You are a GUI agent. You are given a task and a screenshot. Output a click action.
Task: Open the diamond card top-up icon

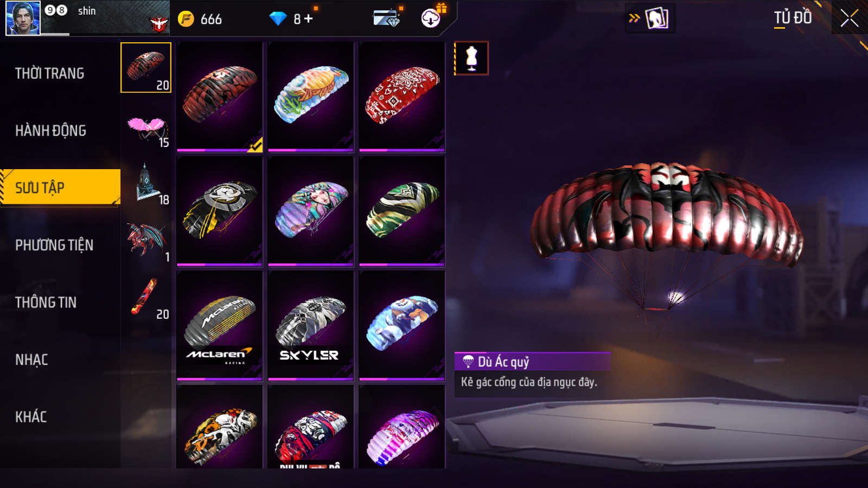click(387, 18)
